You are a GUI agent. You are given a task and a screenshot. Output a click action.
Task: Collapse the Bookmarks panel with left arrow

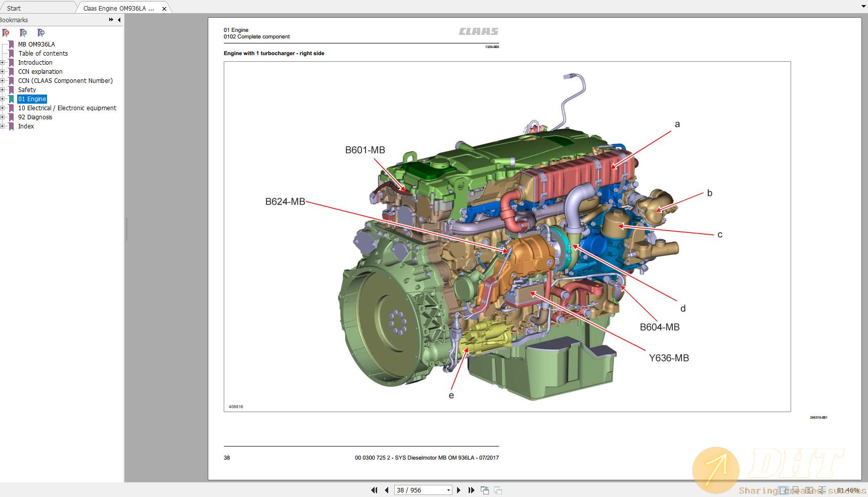coord(119,20)
